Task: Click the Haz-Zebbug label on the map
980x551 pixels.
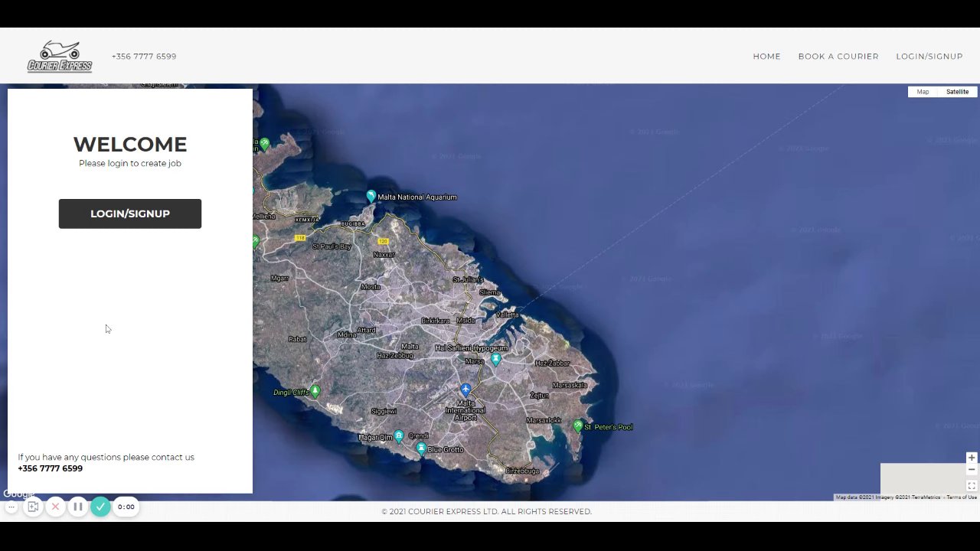Action: click(x=395, y=355)
